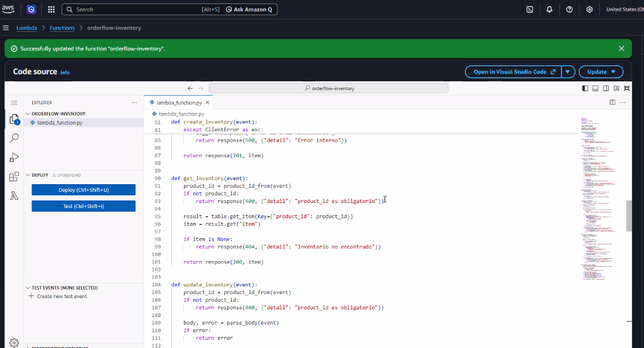Click the editor vertical scrollbar thumb

pos(629,216)
